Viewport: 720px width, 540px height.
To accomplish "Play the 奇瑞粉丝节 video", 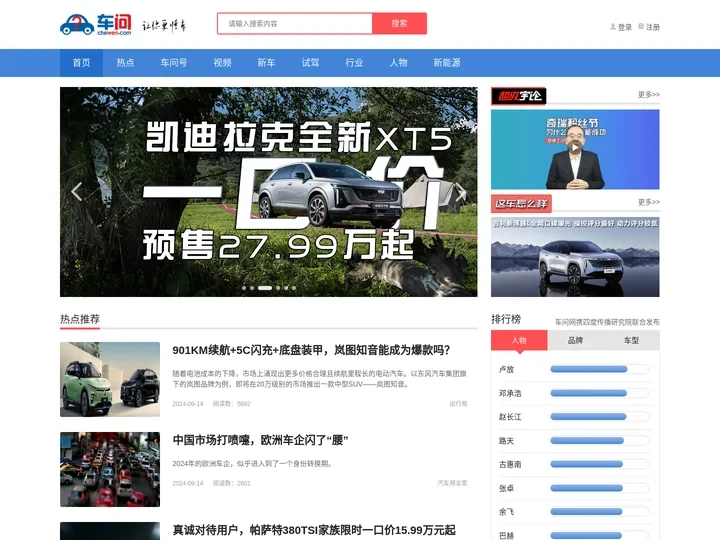I will (575, 148).
